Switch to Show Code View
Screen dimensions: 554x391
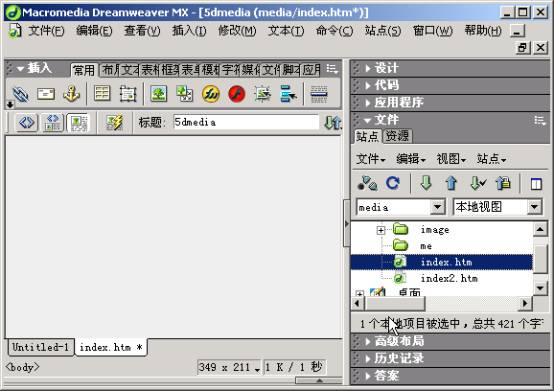coord(27,123)
